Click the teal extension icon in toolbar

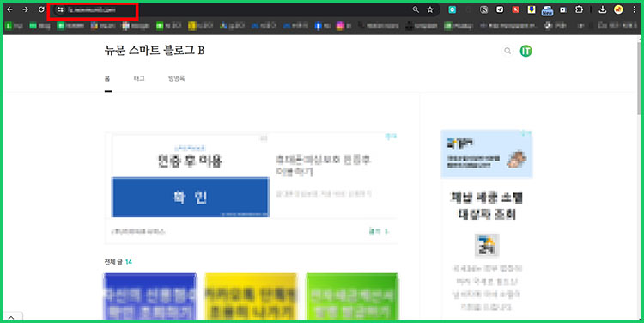click(453, 9)
